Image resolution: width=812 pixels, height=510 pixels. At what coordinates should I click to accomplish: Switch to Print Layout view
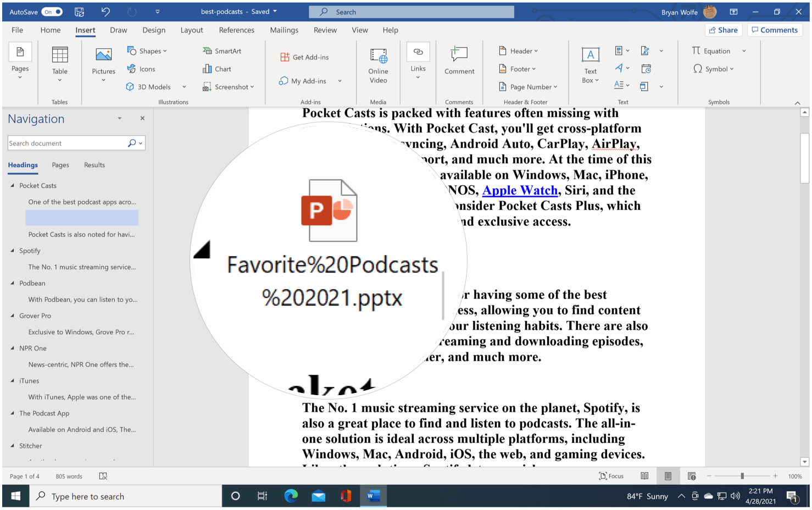click(668, 476)
